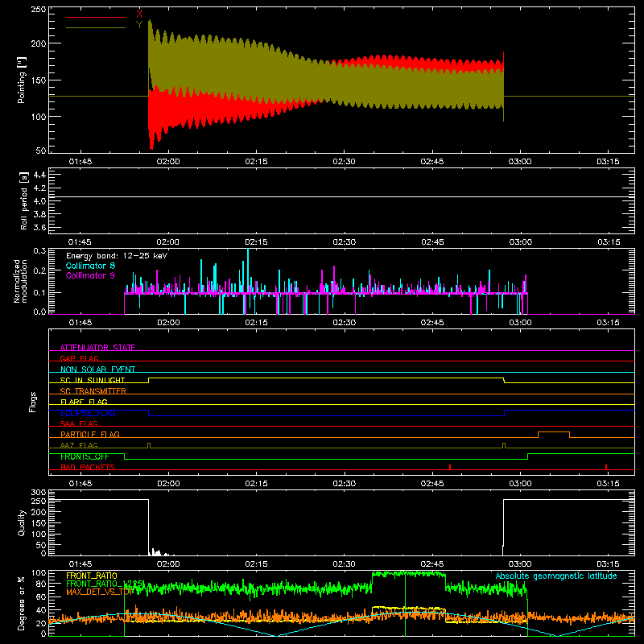Click the SC_IN_SUNLIGHT flag label
This screenshot has height=644, width=644.
pyautogui.click(x=93, y=380)
